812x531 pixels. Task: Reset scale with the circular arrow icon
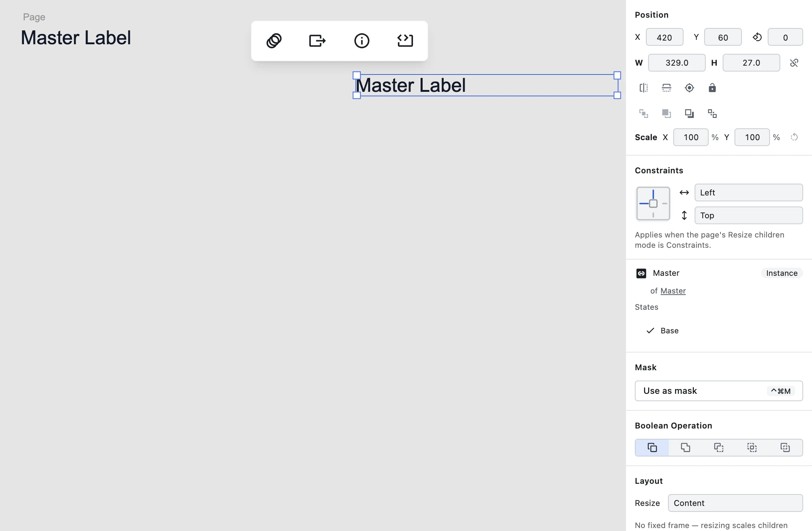794,137
